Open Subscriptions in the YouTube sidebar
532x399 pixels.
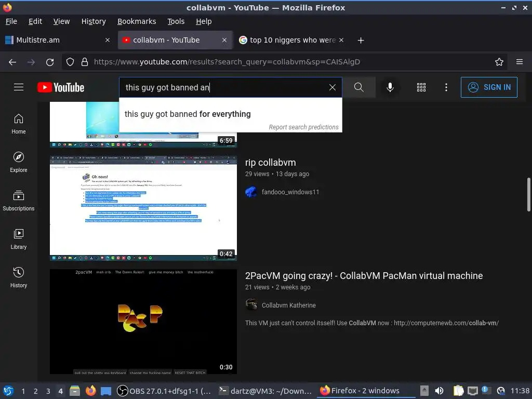point(19,201)
